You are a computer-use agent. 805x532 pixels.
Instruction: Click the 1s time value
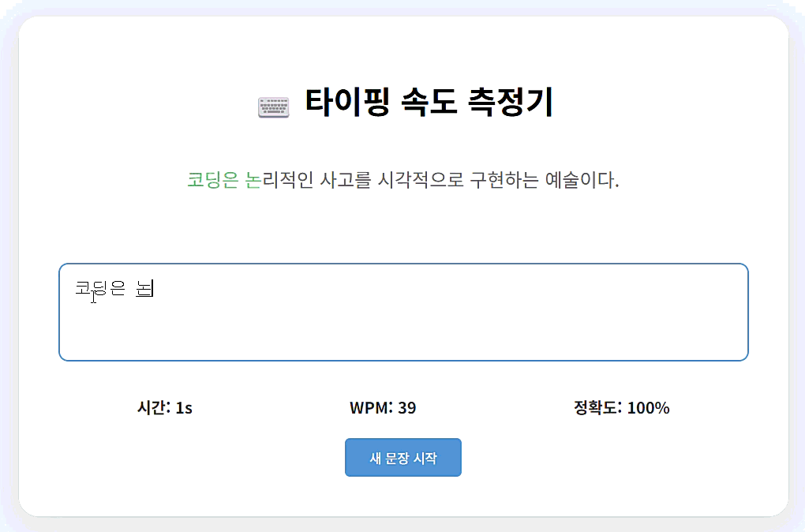(x=185, y=408)
